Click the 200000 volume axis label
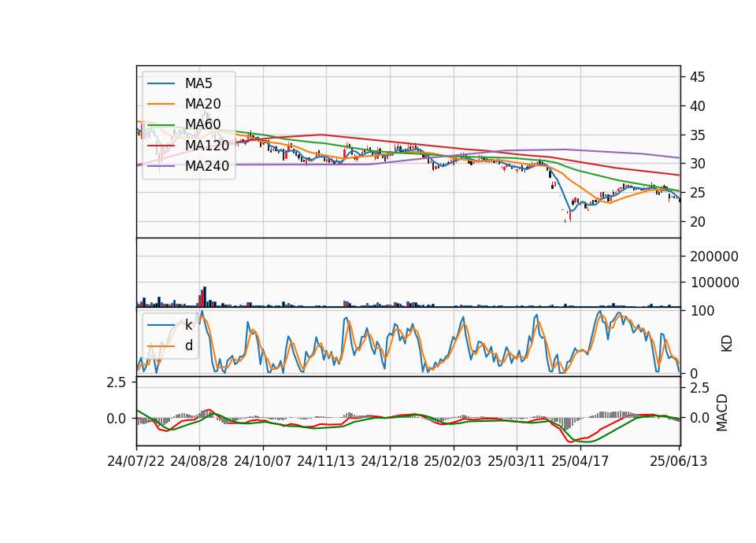Image resolution: width=756 pixels, height=543 pixels. [x=714, y=257]
